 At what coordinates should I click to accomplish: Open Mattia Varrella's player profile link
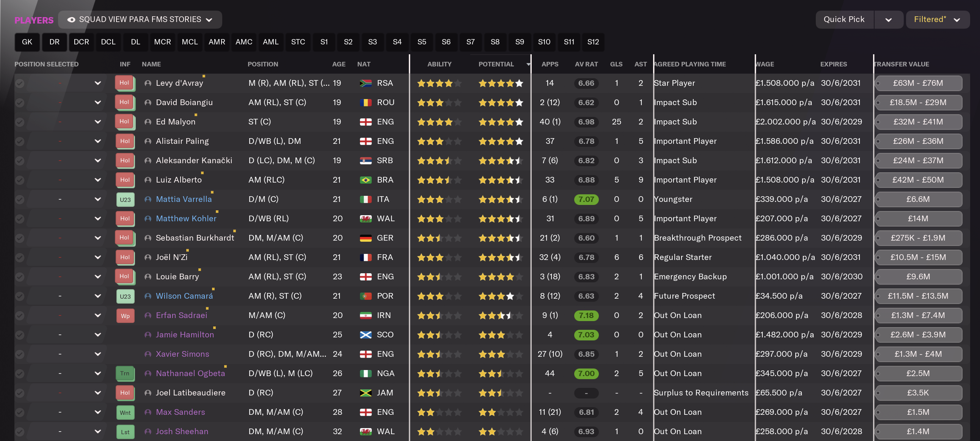[x=184, y=199]
